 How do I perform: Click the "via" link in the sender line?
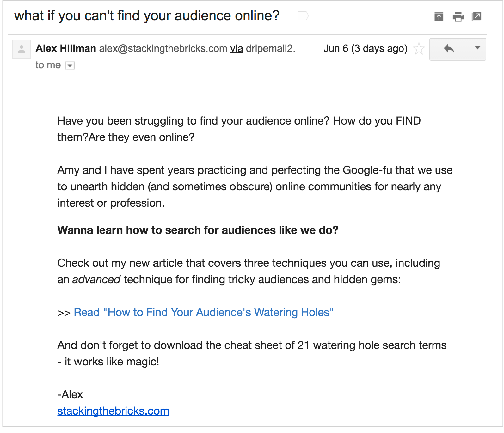click(x=237, y=49)
